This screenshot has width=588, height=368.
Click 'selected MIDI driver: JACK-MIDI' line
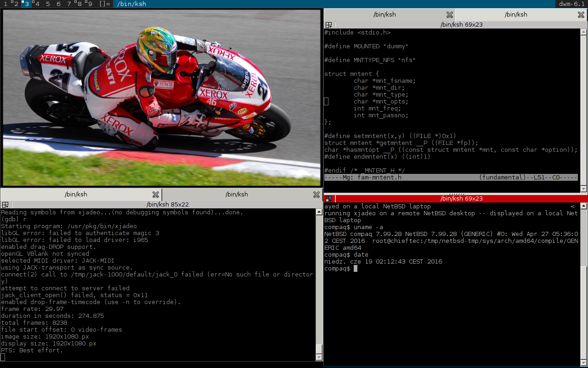point(58,260)
